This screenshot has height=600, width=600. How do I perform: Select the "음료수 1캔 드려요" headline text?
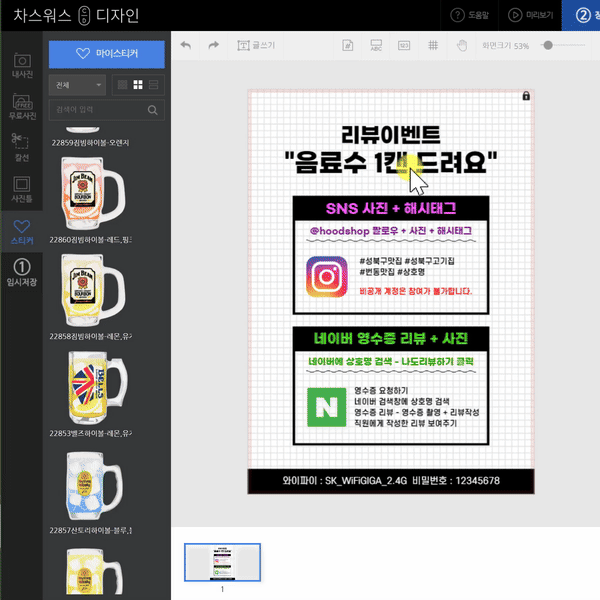coord(391,162)
